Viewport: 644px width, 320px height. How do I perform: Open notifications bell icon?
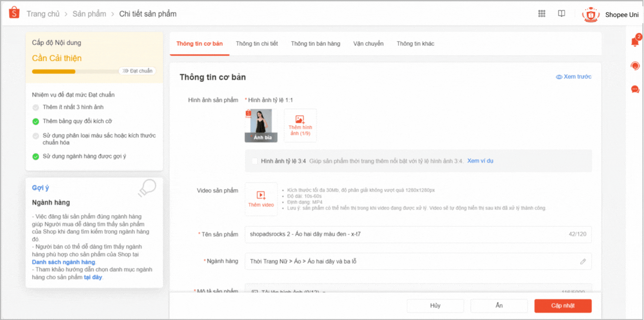(x=634, y=42)
